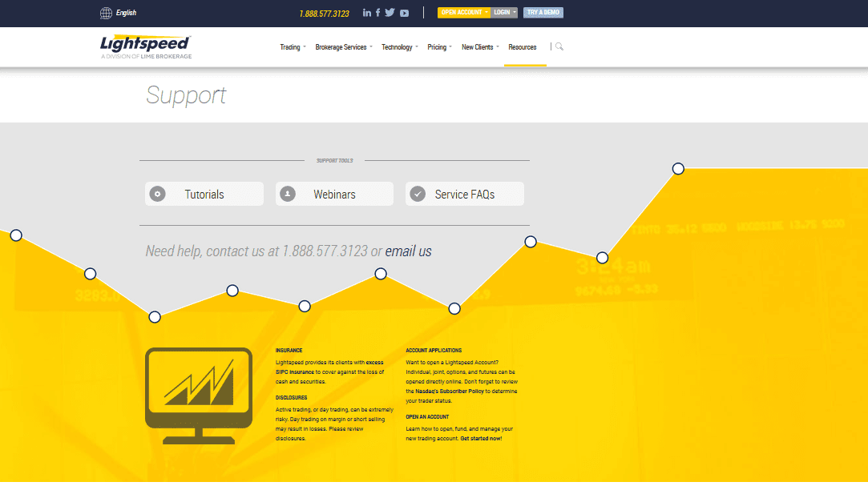Click the Facebook icon in header
Screen dimensions: 868x486
(x=378, y=13)
